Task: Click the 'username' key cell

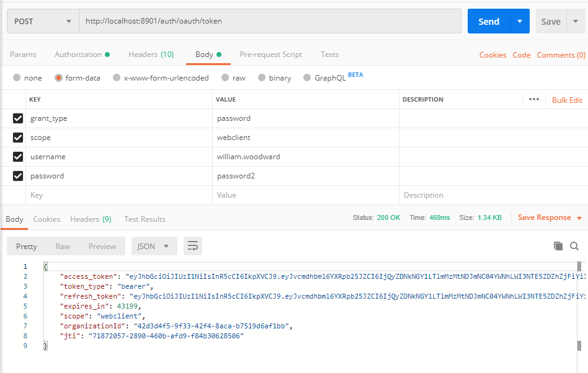Action: click(119, 157)
